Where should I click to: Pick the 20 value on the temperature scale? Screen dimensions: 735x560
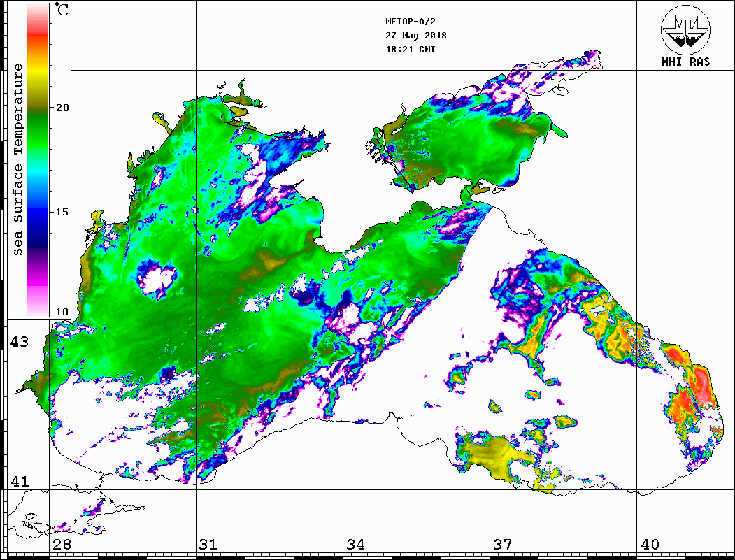coord(62,108)
